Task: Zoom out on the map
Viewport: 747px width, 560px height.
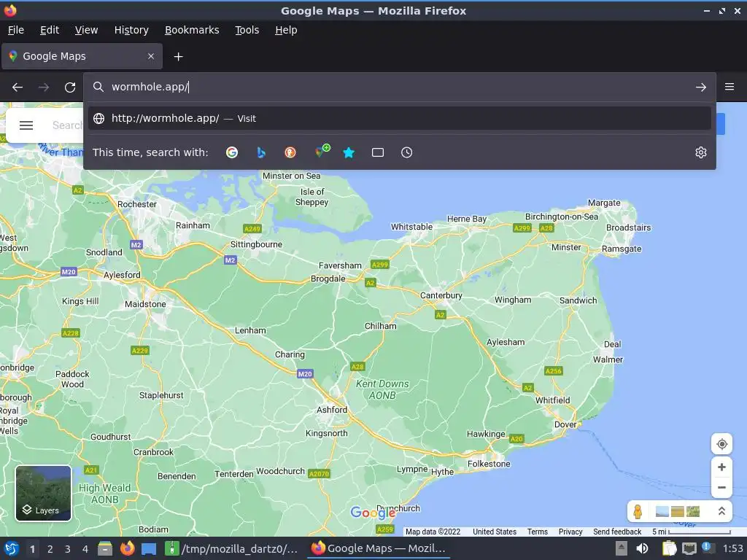Action: click(x=721, y=488)
